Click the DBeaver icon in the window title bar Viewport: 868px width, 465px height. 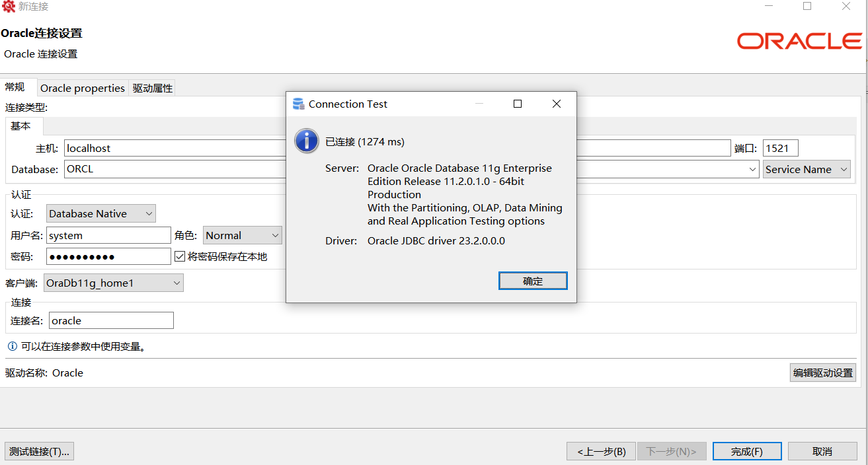click(x=9, y=7)
